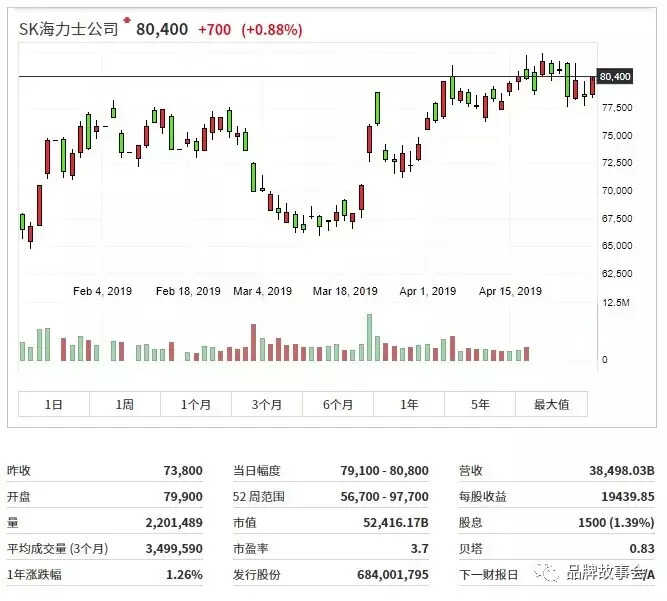667x601 pixels.
Task: Click the 昨收 value 73,800
Action: pos(183,470)
